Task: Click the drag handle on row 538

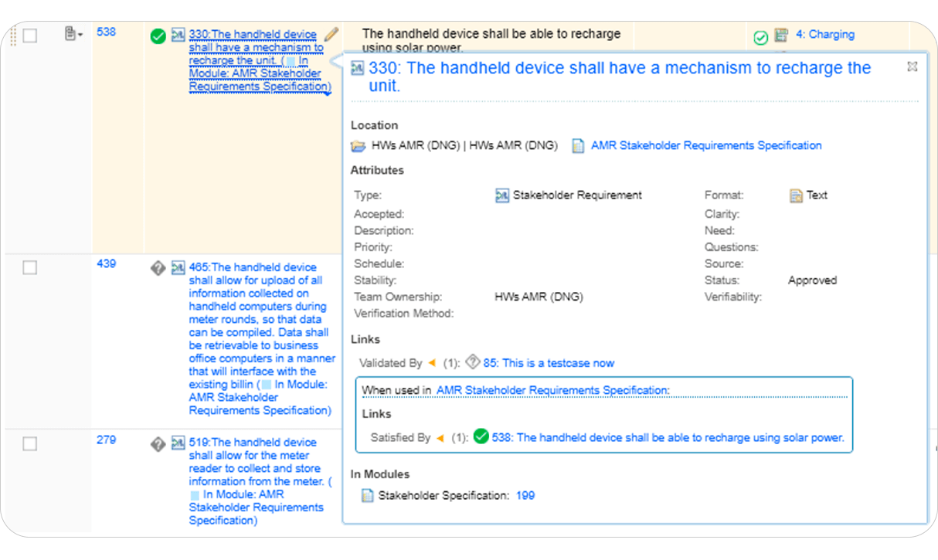Action: tap(12, 36)
